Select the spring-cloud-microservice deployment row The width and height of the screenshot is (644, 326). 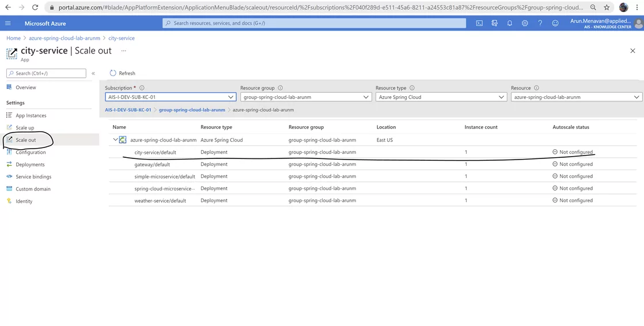pyautogui.click(x=373, y=188)
